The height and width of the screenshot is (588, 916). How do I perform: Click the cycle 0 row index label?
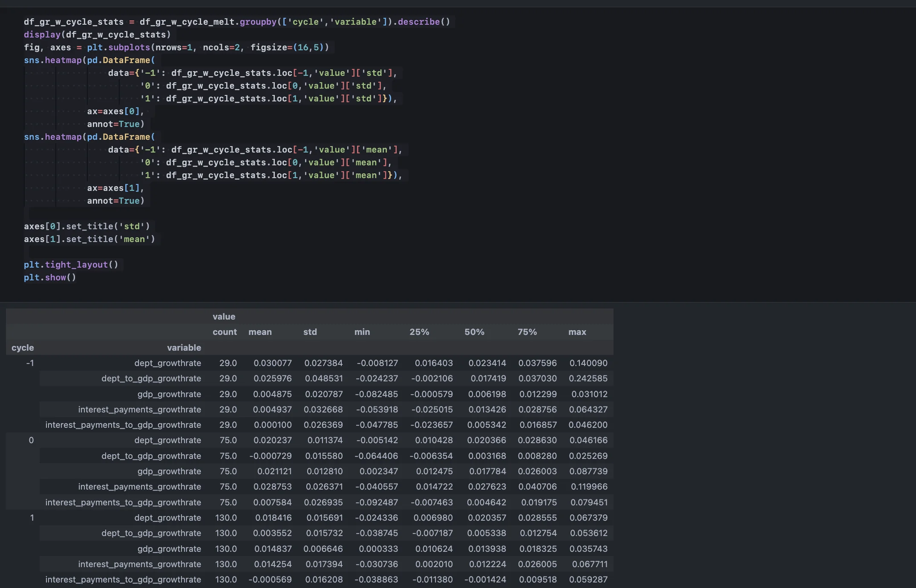click(x=31, y=440)
